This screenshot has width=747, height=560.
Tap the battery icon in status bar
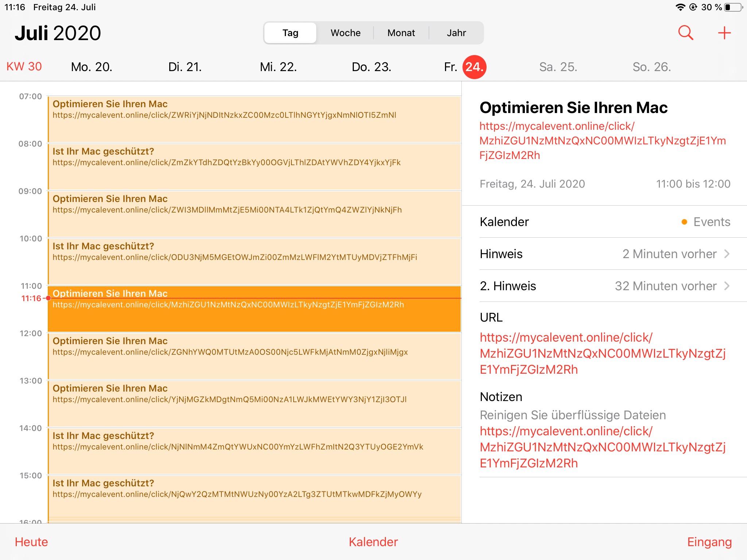click(x=734, y=7)
